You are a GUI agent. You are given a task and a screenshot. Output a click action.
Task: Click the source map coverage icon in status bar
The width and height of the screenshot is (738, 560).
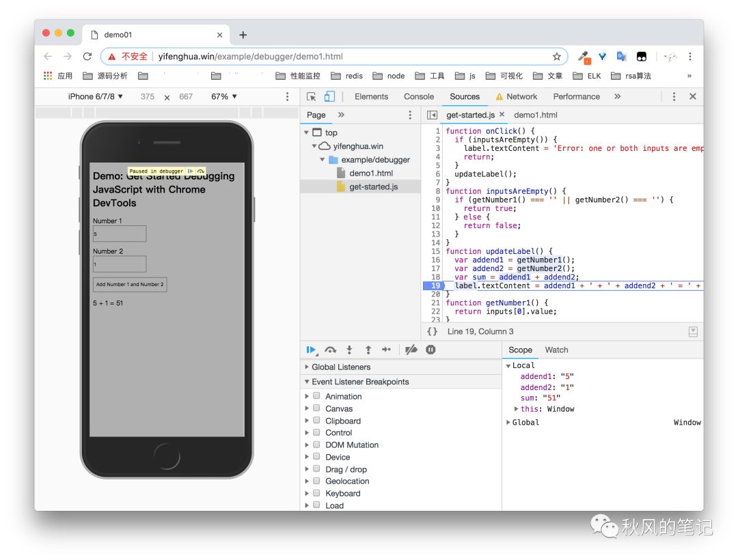tap(693, 331)
